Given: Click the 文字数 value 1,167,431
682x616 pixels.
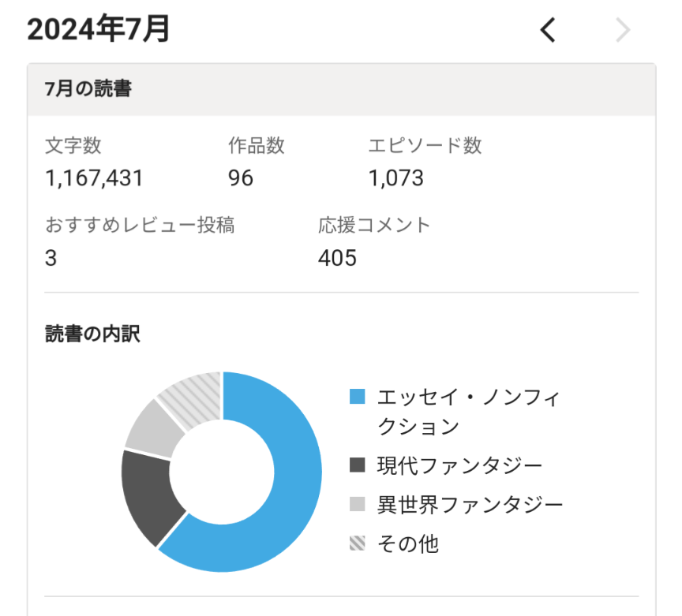Looking at the screenshot, I should tap(95, 178).
